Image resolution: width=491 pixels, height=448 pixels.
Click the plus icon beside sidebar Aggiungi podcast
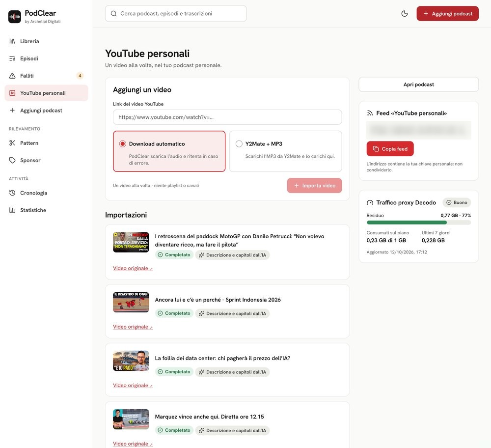point(12,110)
